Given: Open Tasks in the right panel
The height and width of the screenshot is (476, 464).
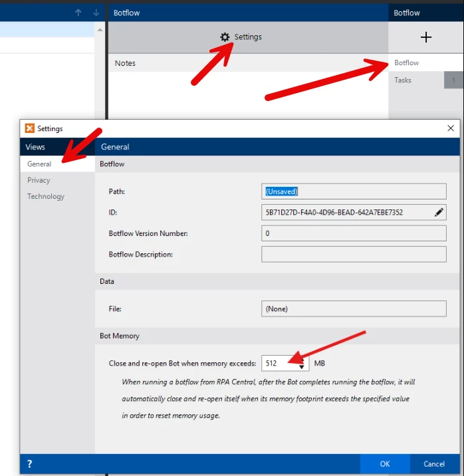Looking at the screenshot, I should (416, 80).
